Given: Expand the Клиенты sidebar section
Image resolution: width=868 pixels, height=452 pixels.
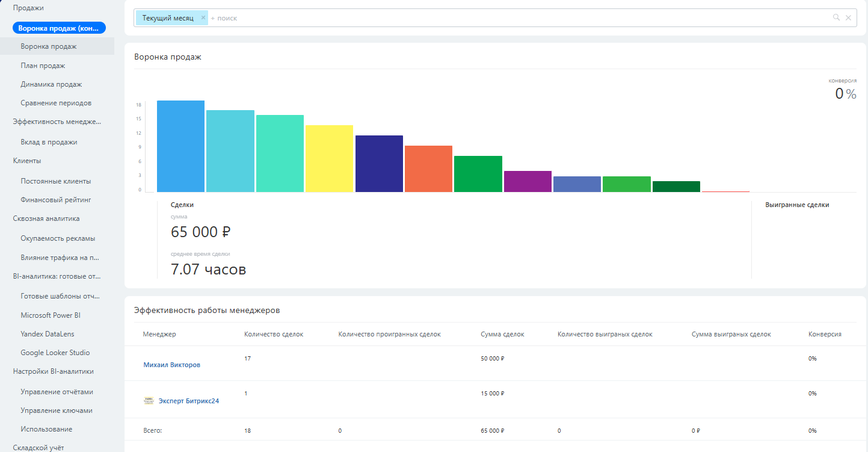Looking at the screenshot, I should coord(27,161).
